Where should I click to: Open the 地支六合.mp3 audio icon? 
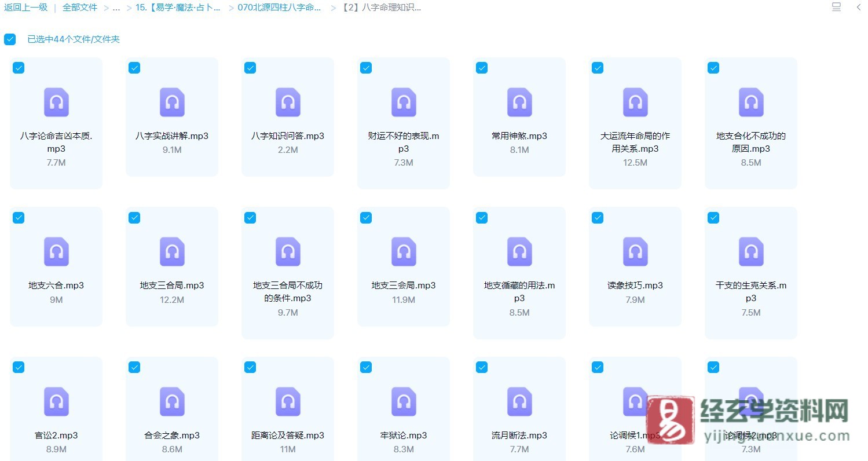tap(56, 252)
